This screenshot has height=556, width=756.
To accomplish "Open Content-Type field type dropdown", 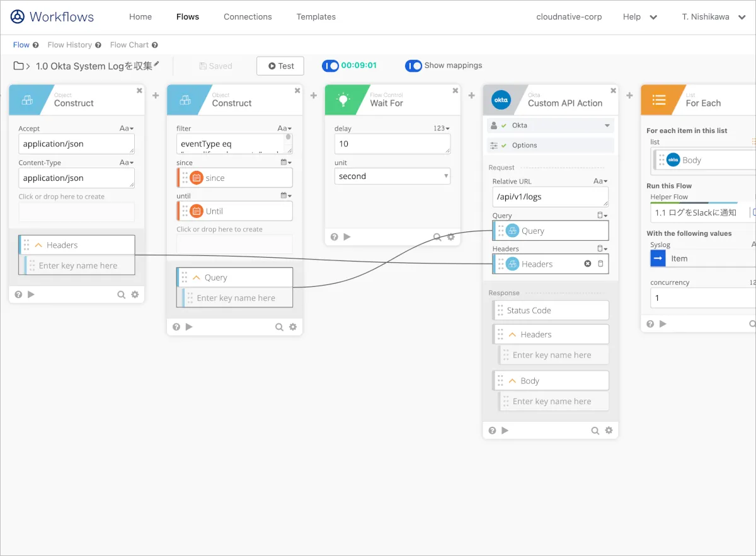I will click(x=127, y=163).
